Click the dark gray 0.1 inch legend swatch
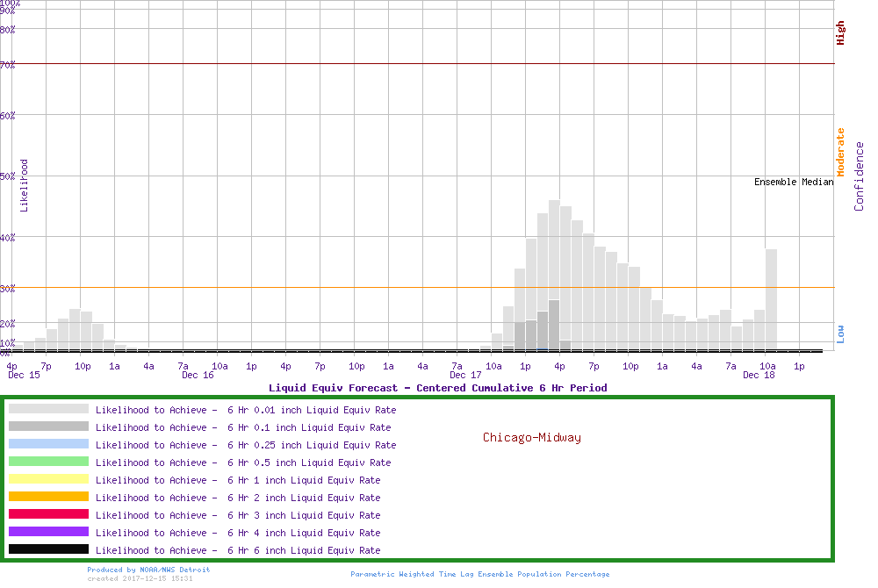Screen dimensions: 878x588 (48, 427)
